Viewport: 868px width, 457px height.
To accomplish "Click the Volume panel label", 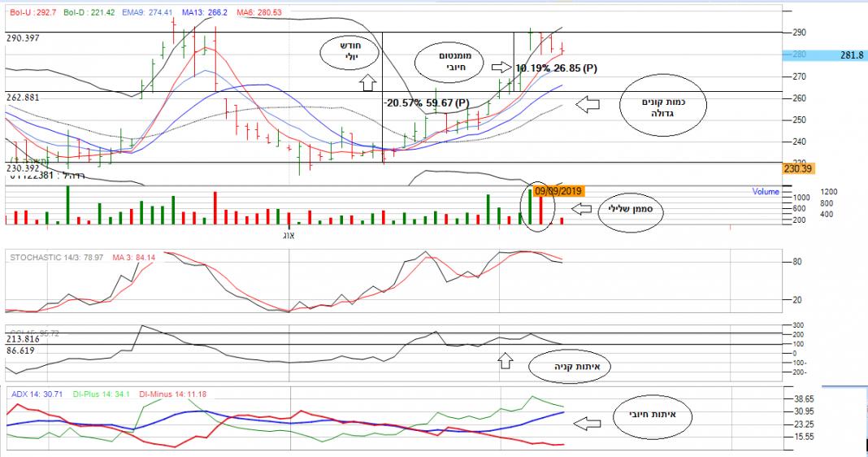I will 764,193.
